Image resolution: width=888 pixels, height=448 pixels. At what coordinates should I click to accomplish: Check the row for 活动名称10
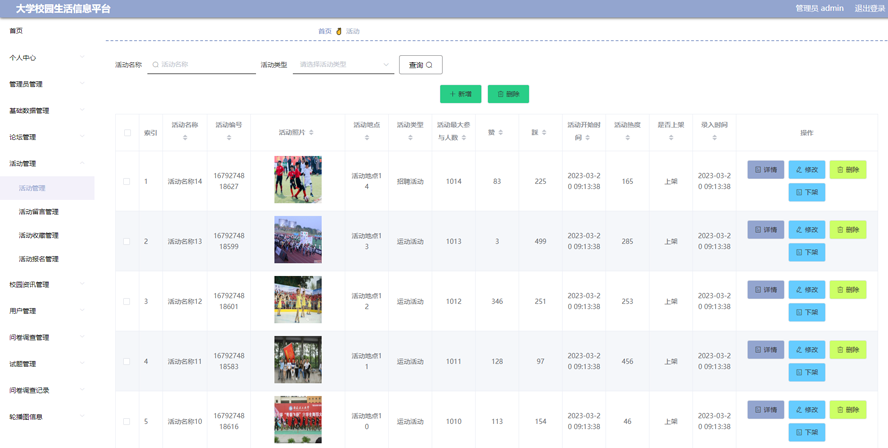127,421
